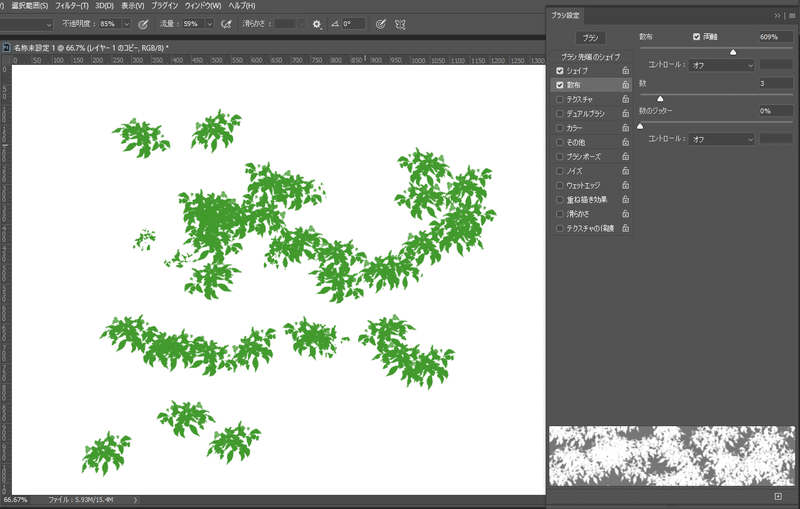Click the brush angle 0° field
This screenshot has height=509, width=800.
[x=354, y=23]
